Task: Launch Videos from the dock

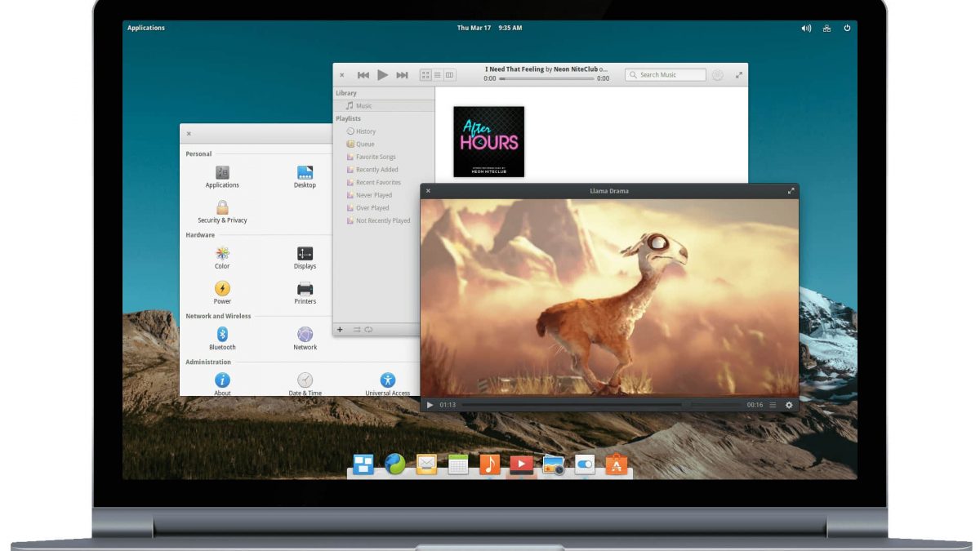Action: [521, 464]
